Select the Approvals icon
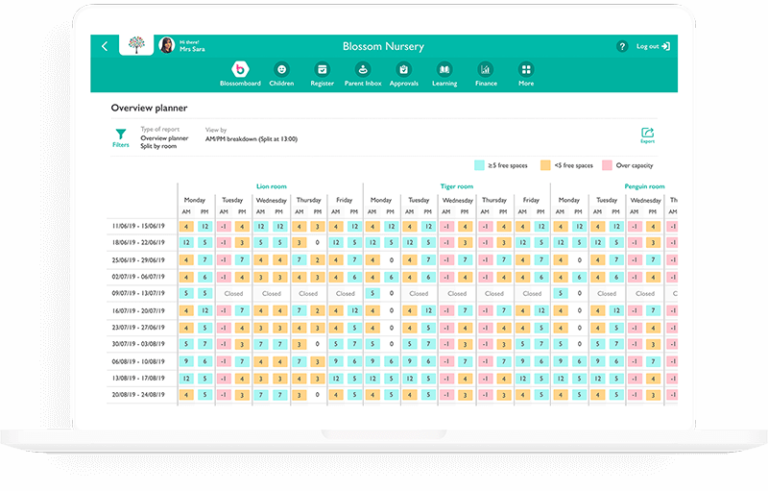This screenshot has width=768, height=491. pos(403,70)
